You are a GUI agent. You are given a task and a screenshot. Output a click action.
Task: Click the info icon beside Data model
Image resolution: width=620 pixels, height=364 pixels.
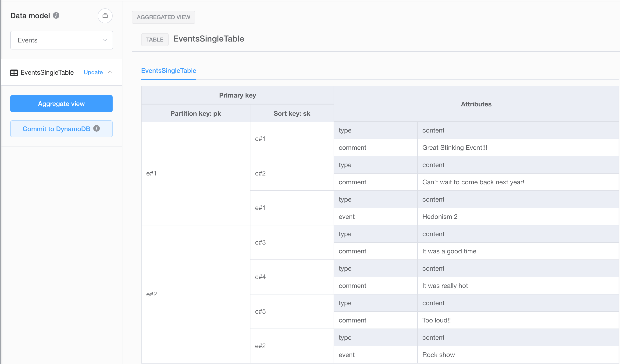point(56,15)
